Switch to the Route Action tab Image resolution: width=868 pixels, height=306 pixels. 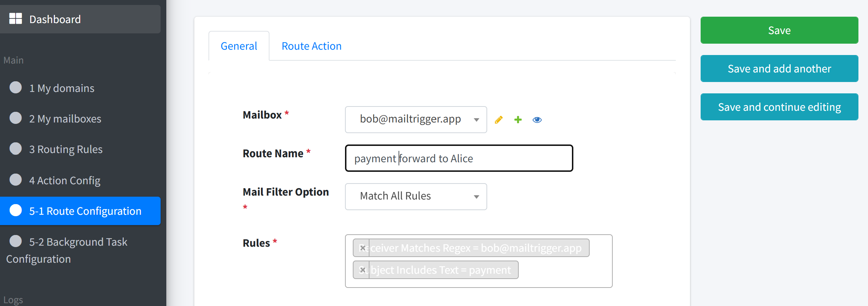click(x=311, y=46)
